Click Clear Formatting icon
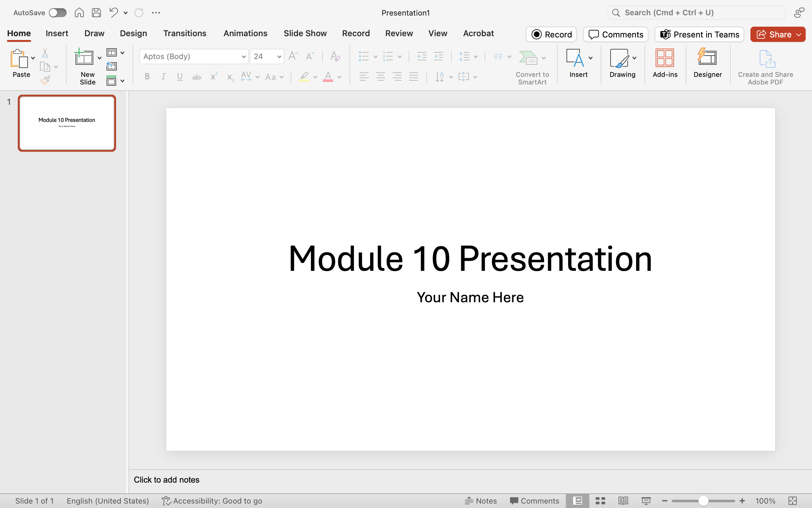Image resolution: width=812 pixels, height=508 pixels. (x=335, y=56)
